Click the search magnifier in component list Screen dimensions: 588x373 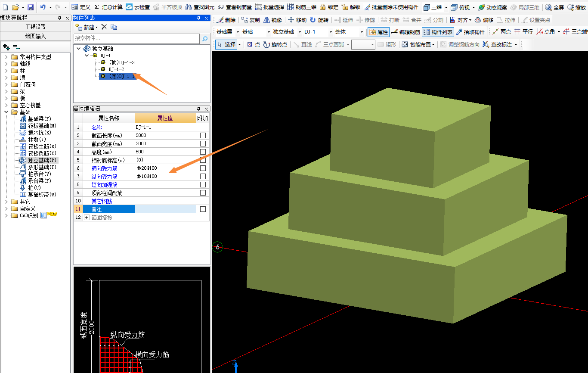tap(205, 39)
